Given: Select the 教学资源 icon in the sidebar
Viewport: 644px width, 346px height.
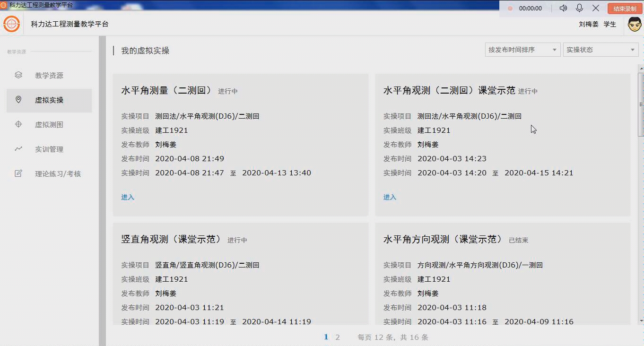Looking at the screenshot, I should (18, 75).
